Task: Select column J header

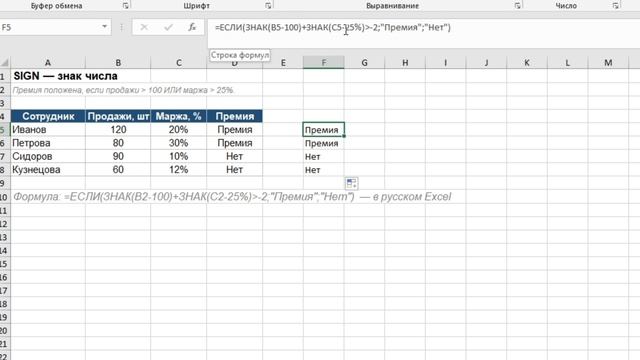Action: click(x=486, y=62)
